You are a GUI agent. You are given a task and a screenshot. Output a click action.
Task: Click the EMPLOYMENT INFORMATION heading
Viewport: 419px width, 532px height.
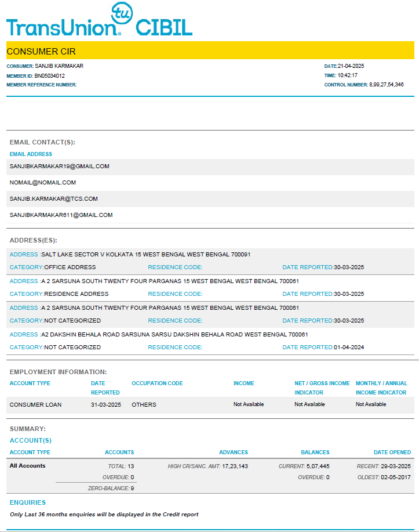click(58, 372)
